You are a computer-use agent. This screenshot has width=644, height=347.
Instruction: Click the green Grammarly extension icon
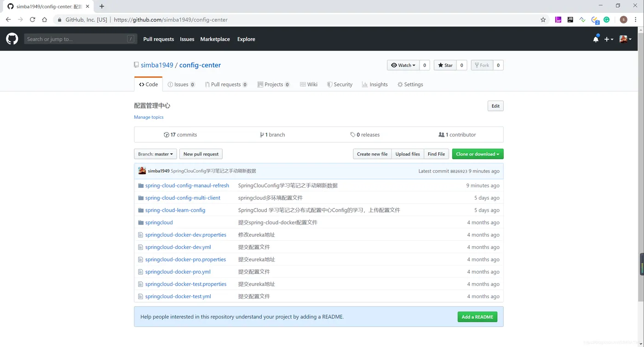click(607, 20)
